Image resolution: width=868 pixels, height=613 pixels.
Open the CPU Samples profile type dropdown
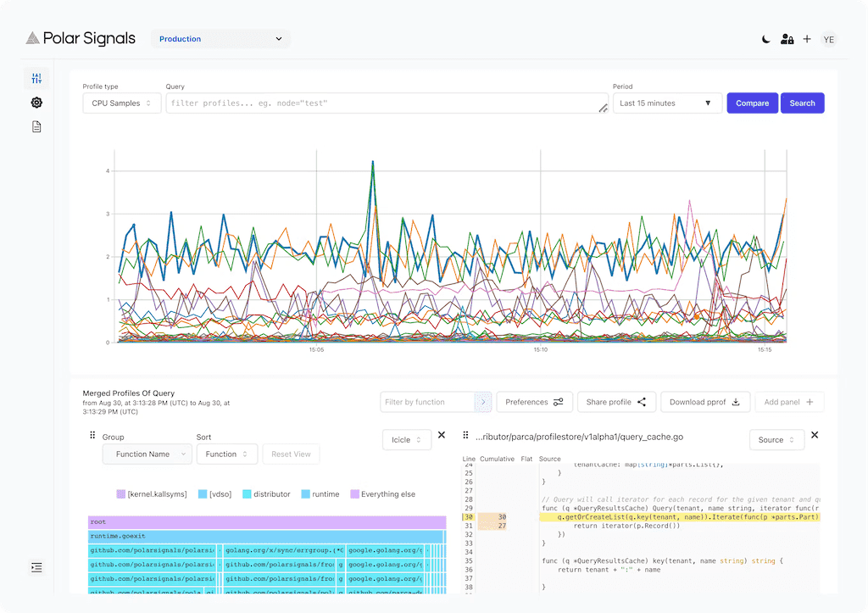(x=121, y=103)
